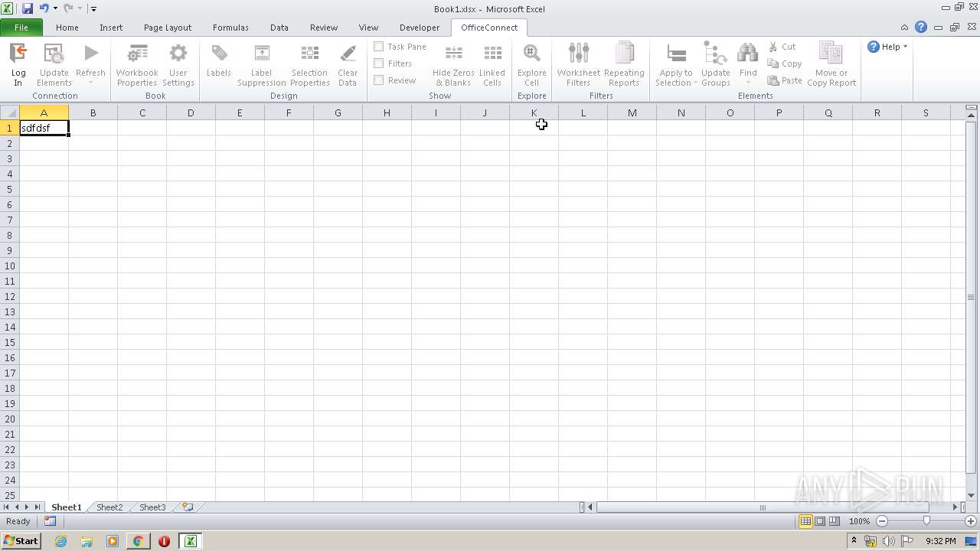Viewport: 980px width, 551px height.
Task: Click Paste in Elements group
Action: pos(785,80)
